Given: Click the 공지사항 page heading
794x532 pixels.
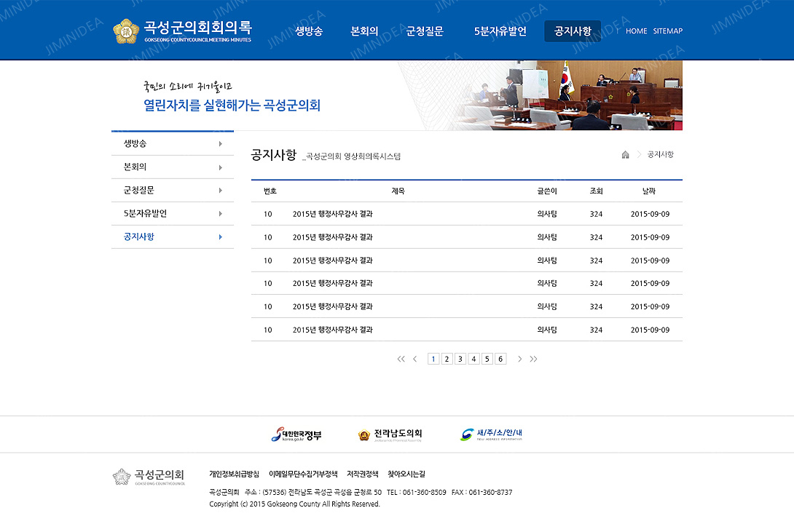Looking at the screenshot, I should (273, 155).
